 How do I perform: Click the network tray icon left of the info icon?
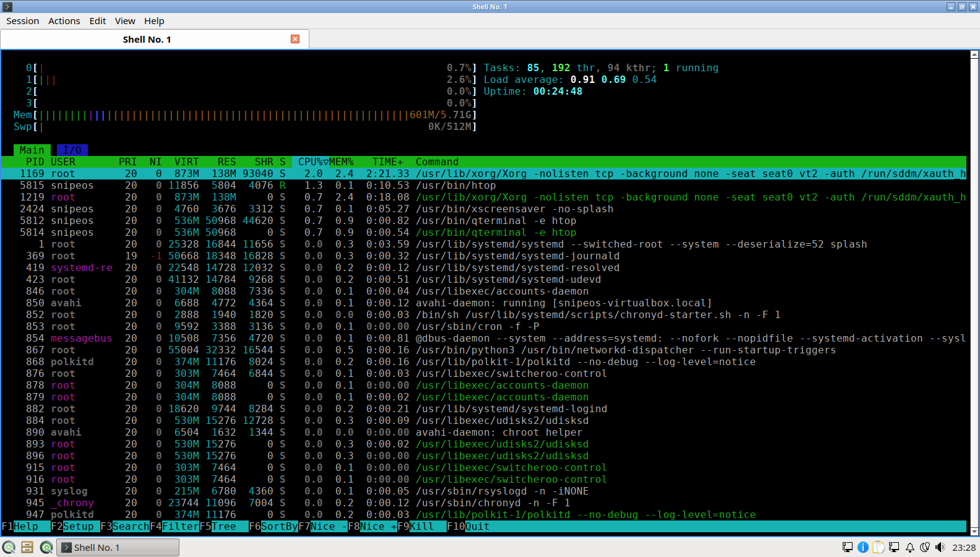tap(847, 547)
